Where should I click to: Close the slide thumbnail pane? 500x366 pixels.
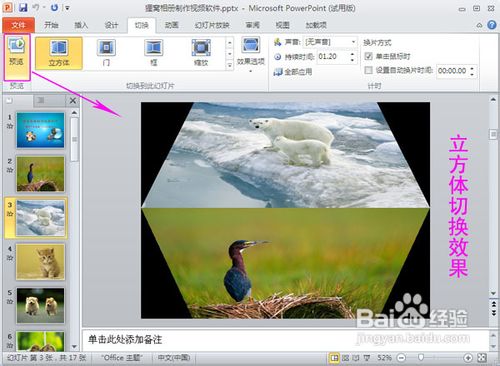(73, 100)
